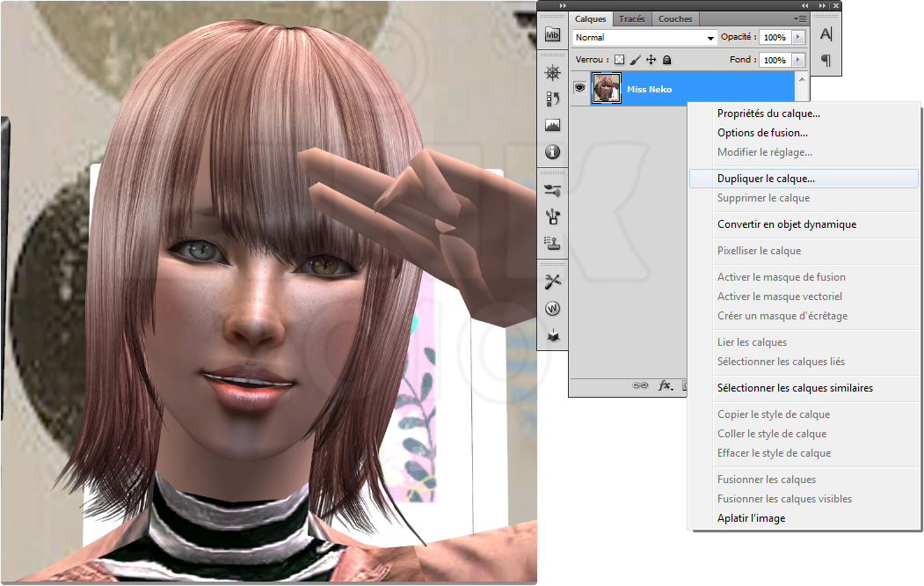
Task: Open the Paragraph panel icon
Action: pyautogui.click(x=826, y=61)
